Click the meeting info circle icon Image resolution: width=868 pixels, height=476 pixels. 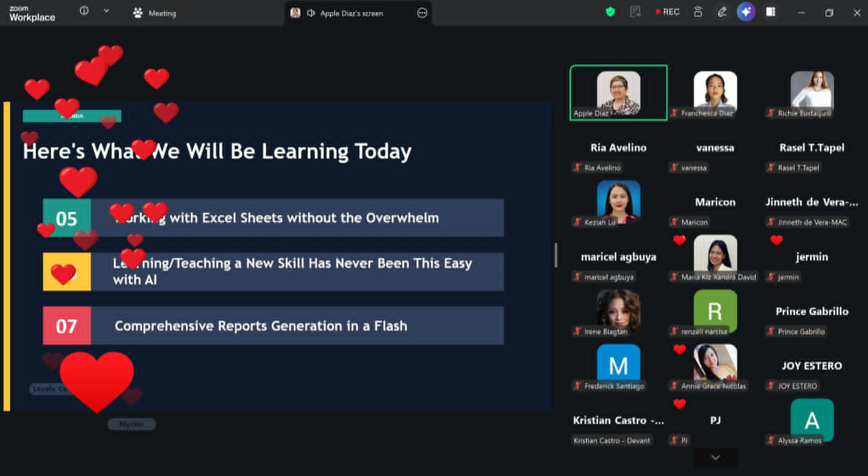[x=84, y=11]
